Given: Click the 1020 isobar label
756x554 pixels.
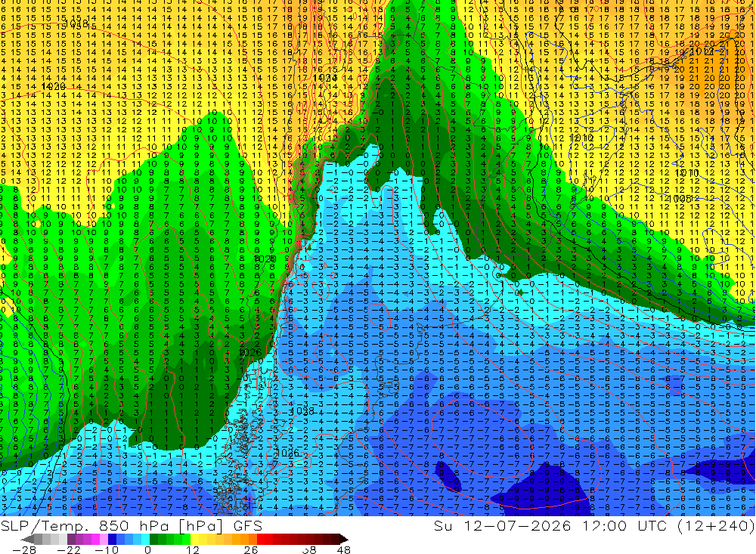Looking at the screenshot, I should tap(54, 86).
